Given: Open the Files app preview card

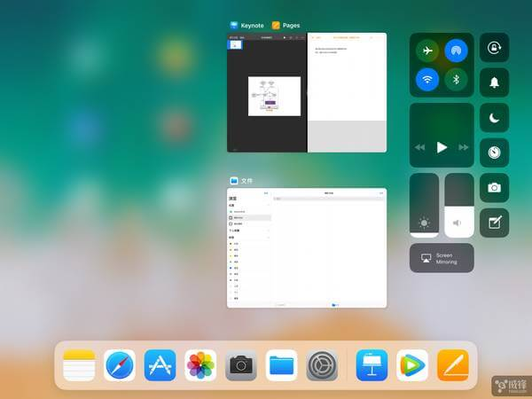Looking at the screenshot, I should 307,248.
